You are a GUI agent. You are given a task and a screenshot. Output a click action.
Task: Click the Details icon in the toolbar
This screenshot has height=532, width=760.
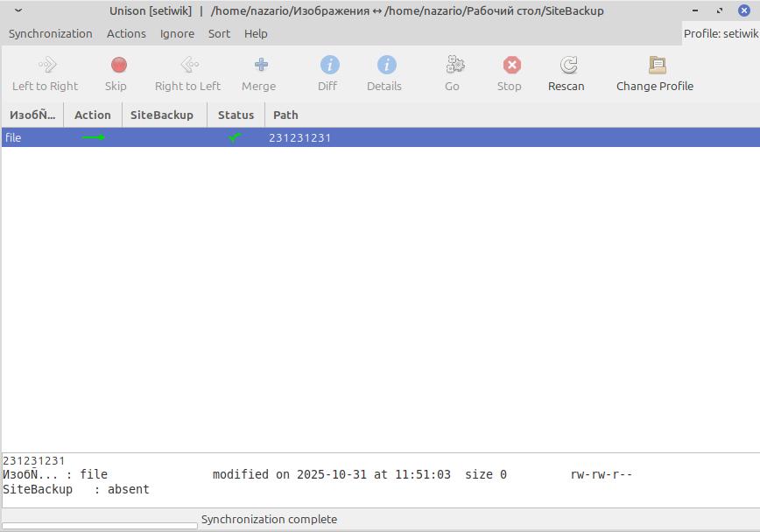pos(384,66)
